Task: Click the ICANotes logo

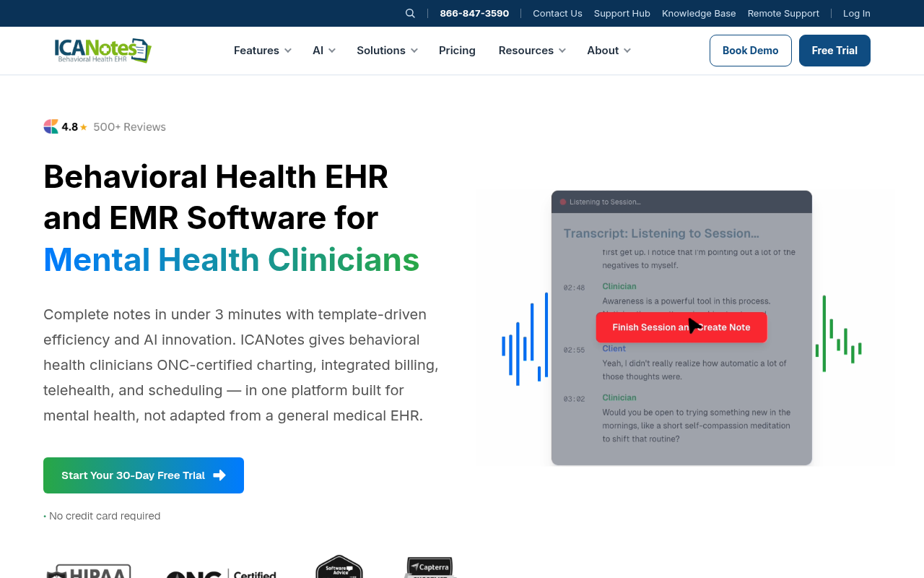Action: point(103,50)
